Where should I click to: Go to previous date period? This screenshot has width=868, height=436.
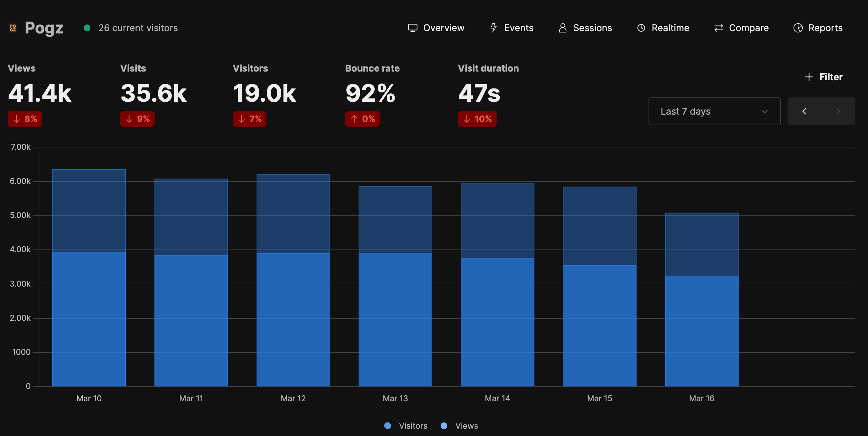pyautogui.click(x=804, y=111)
